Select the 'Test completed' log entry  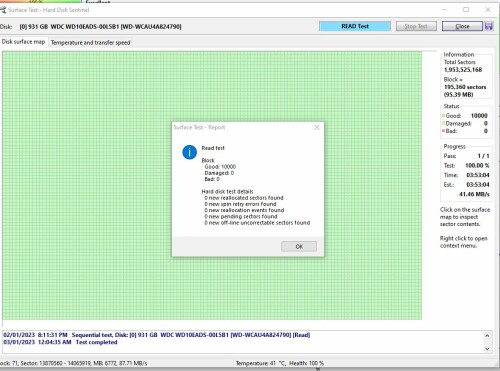coord(60,342)
